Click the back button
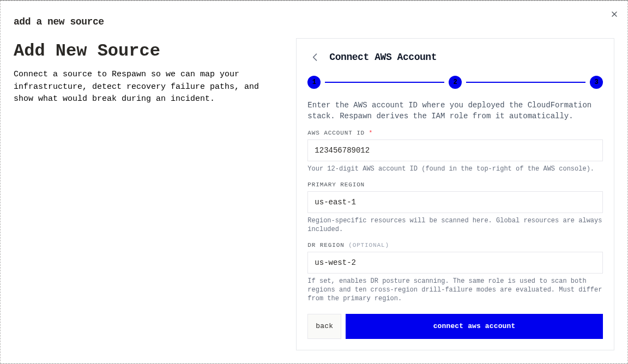Screen dimensions: 628x364 point(324,326)
